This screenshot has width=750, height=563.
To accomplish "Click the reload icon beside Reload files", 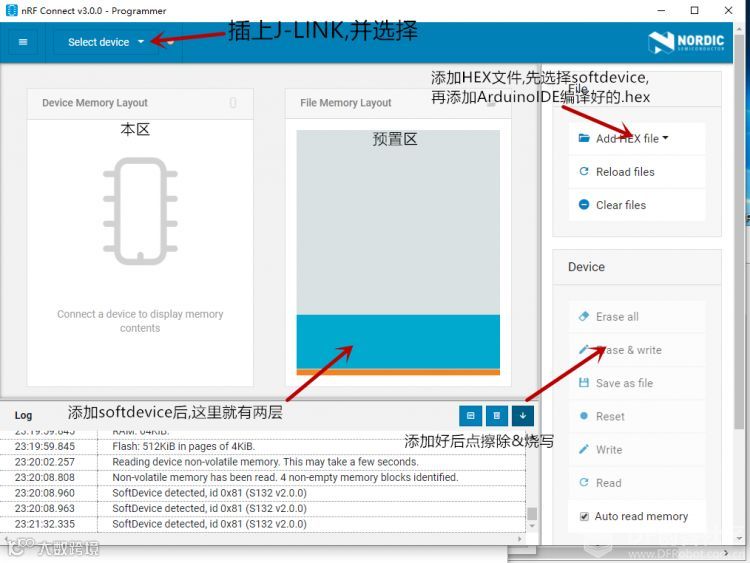I will coord(584,171).
